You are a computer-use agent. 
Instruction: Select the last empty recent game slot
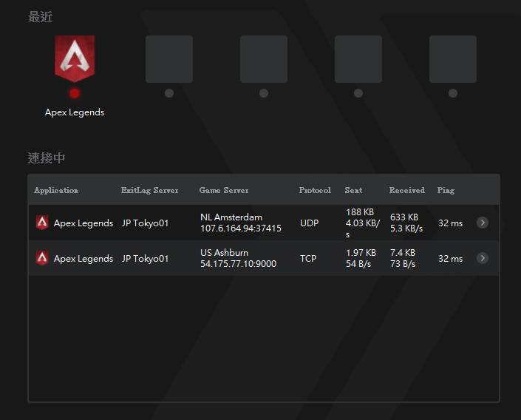point(453,59)
